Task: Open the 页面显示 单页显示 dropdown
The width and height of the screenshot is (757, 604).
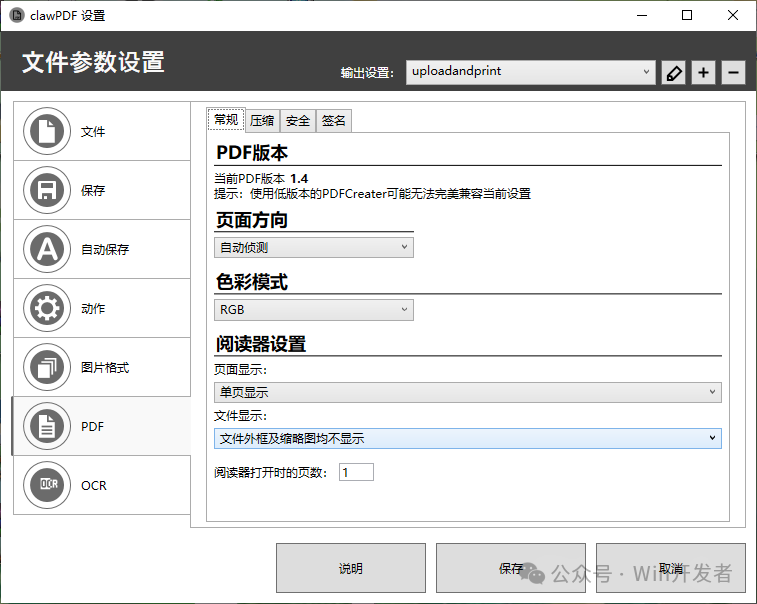Action: [467, 392]
